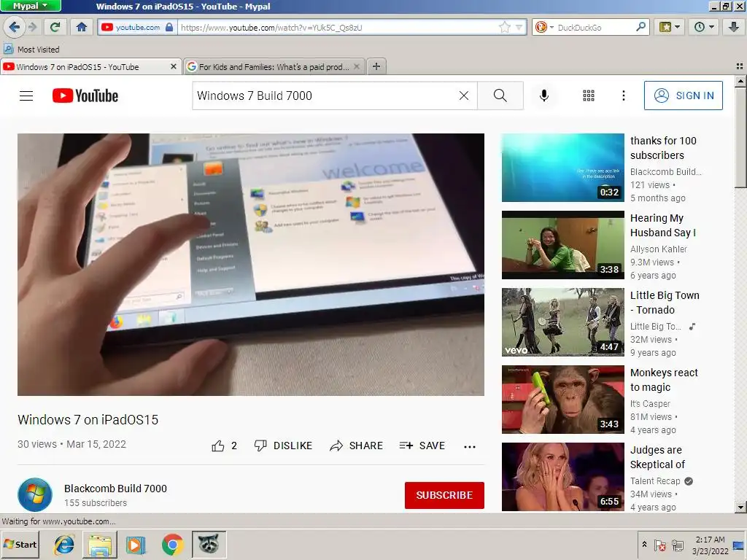Click the Mypal raccoon taskbar icon
This screenshot has width=747, height=560.
[209, 544]
